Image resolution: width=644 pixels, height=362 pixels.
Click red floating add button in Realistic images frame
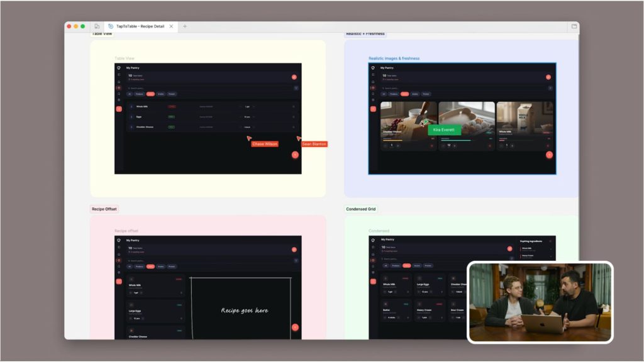pyautogui.click(x=549, y=155)
